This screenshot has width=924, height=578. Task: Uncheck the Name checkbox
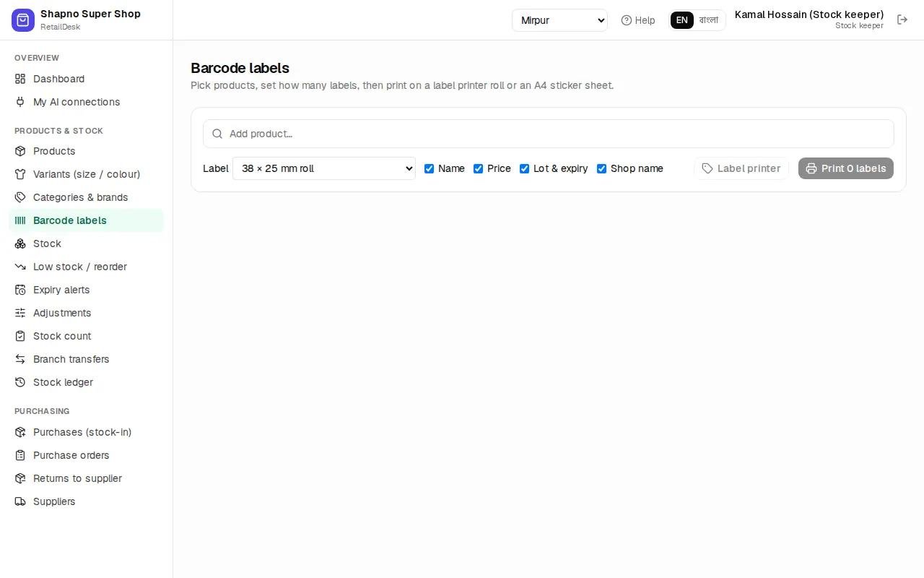point(430,168)
